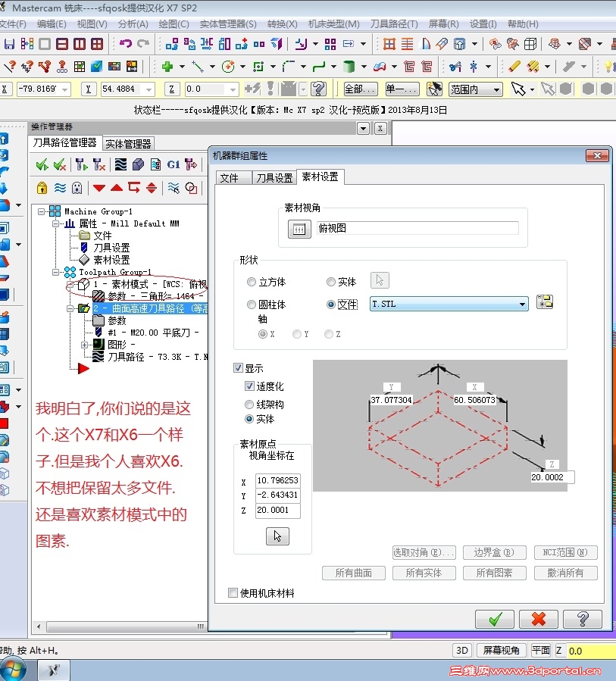Click the dialog help question button

click(583, 619)
